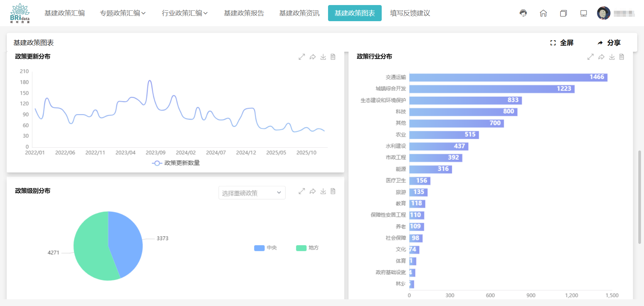Image resolution: width=644 pixels, height=306 pixels.
Task: Click 水利建设 bar showing 437
Action: 439,146
